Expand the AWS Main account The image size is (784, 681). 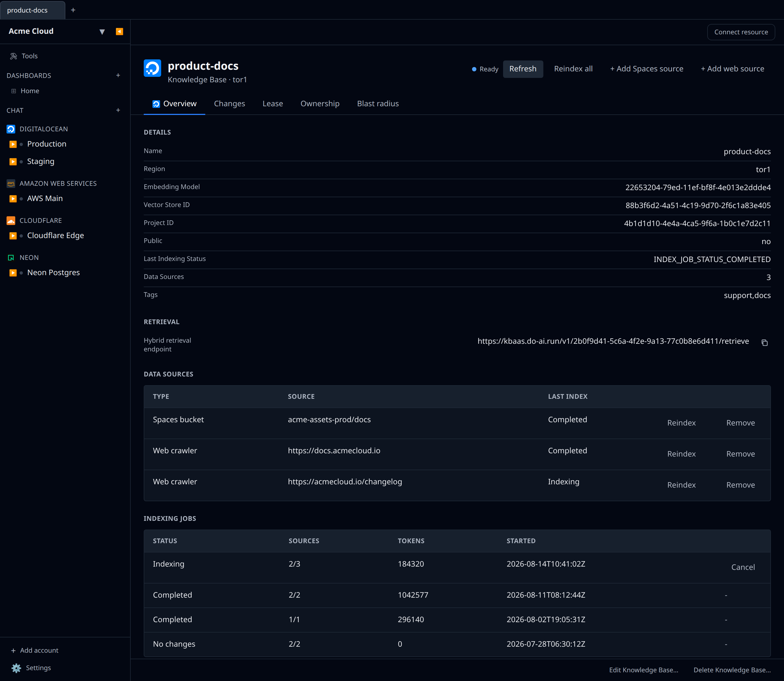tap(13, 198)
